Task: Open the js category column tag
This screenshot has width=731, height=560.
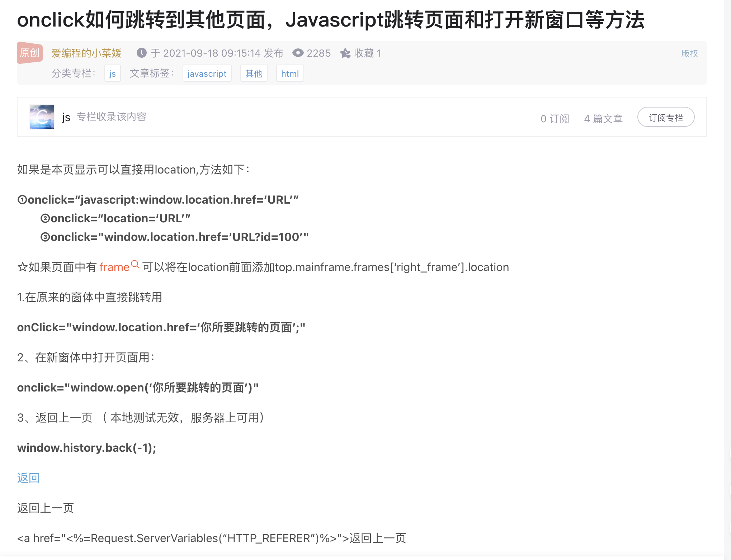Action: pyautogui.click(x=112, y=73)
